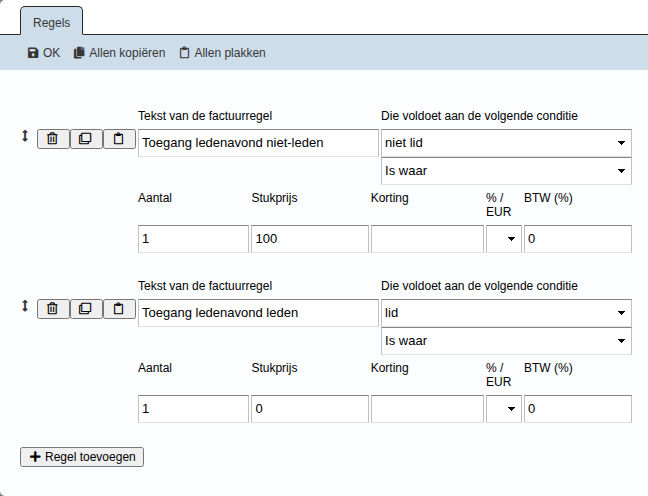Paste into the Toegang ledenavond leden rule
Viewport: 648px width, 496px height.
[x=119, y=309]
